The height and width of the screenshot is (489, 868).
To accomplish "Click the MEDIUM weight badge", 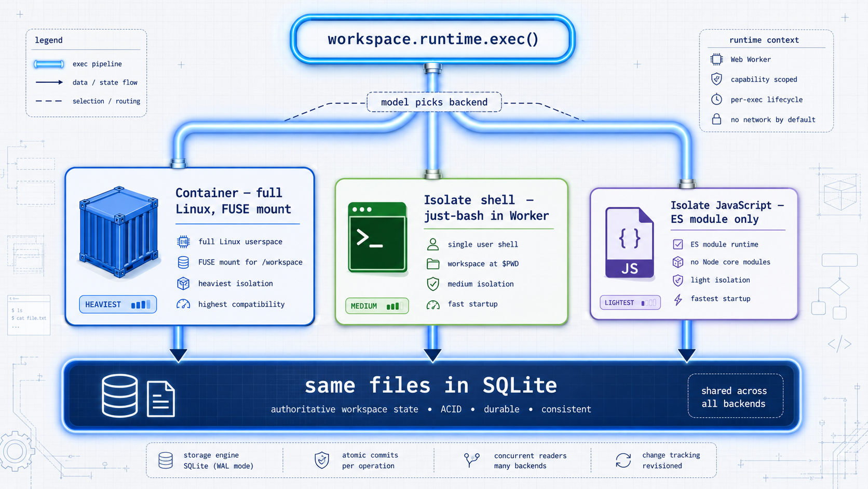I will click(377, 306).
